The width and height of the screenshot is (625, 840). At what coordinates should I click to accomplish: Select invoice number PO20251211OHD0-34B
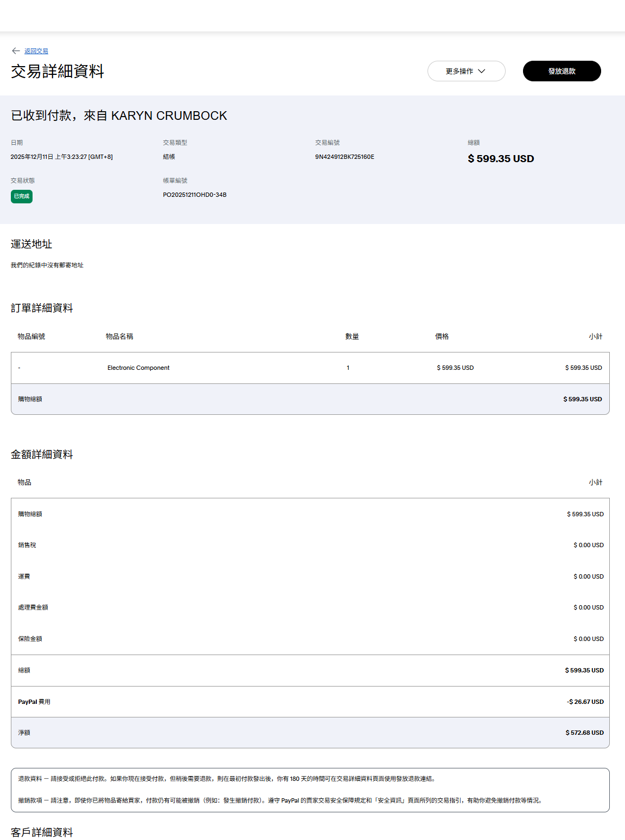click(x=195, y=195)
